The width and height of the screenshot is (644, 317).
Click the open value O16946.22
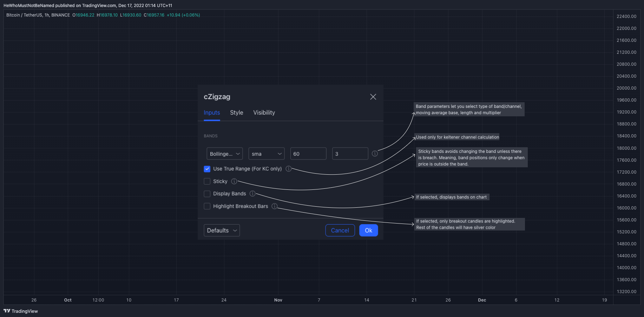pos(83,15)
